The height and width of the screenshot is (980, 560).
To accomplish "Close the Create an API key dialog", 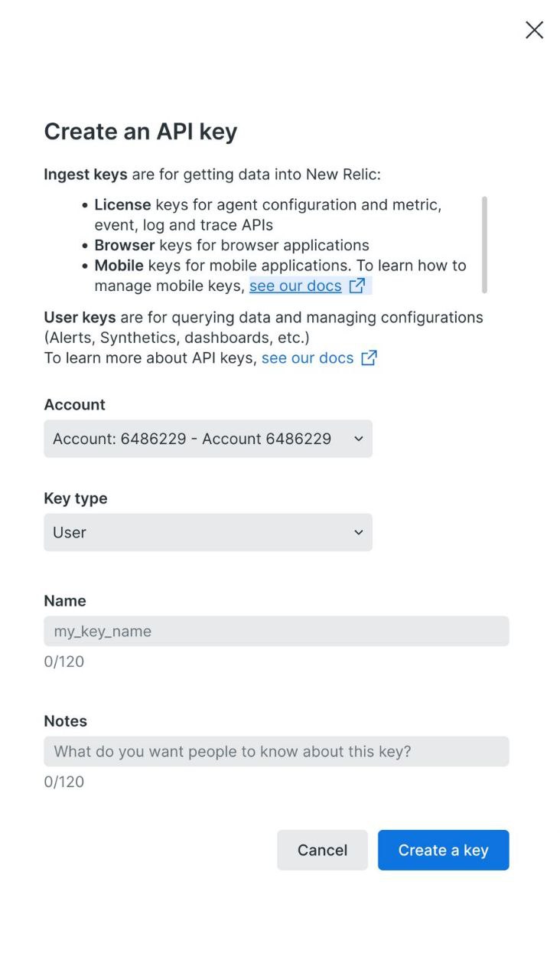I will click(533, 30).
